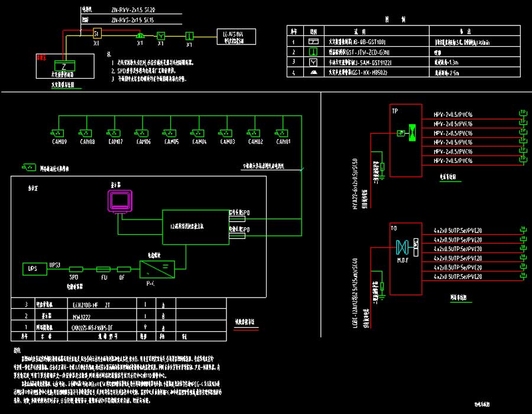The image size is (532, 414).
Task: Click the Z fire alarm controller box
Action: click(61, 66)
